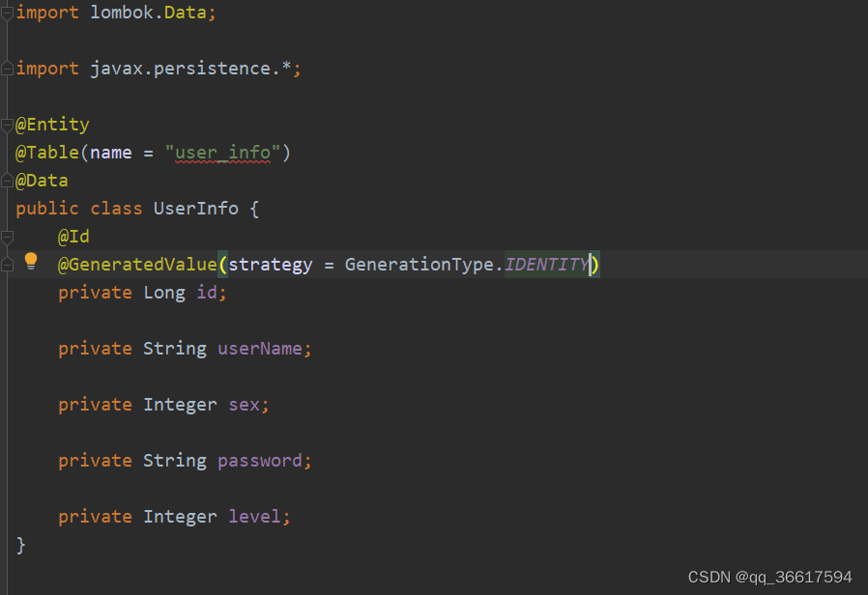Click the level field name
Image resolution: width=868 pixels, height=595 pixels.
pos(253,516)
